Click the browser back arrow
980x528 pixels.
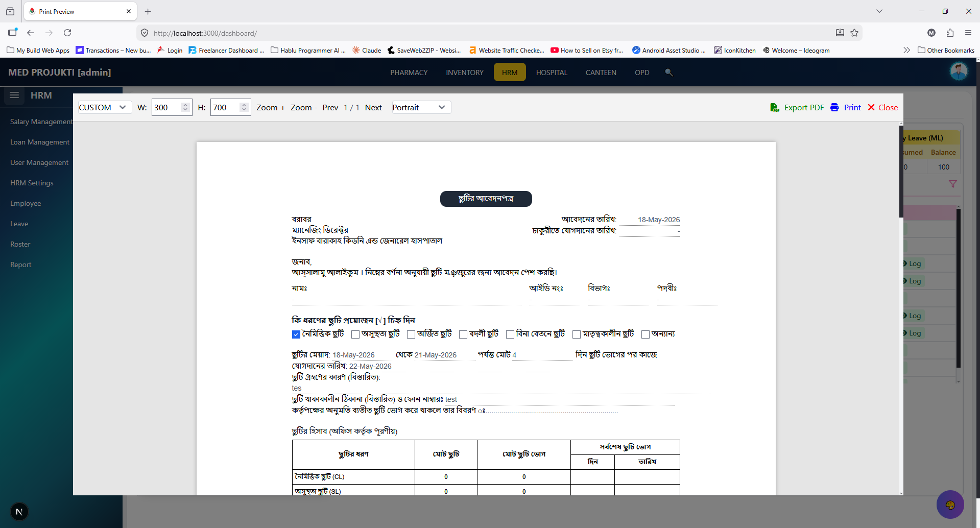pos(31,33)
